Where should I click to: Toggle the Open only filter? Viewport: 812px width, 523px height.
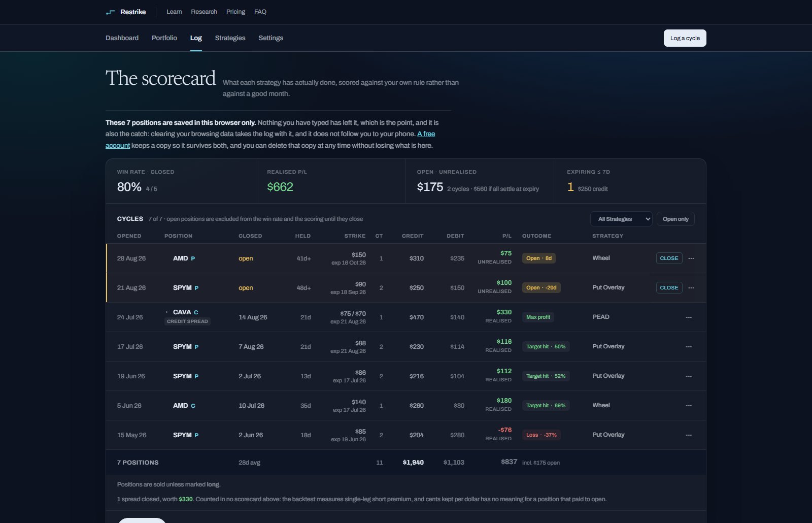(675, 219)
